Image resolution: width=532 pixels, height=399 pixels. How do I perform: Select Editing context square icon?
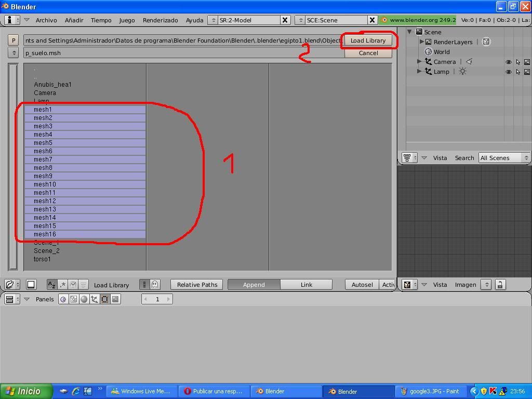pyautogui.click(x=105, y=299)
